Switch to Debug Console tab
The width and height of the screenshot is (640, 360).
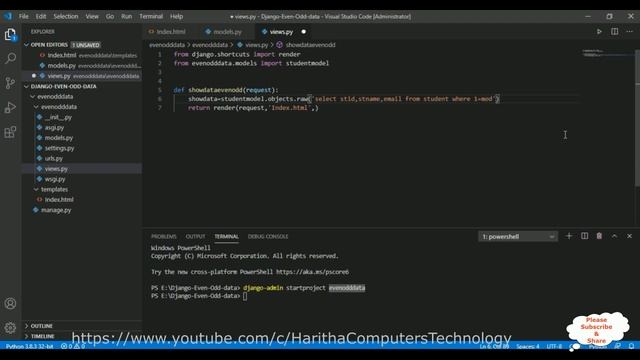(x=268, y=236)
